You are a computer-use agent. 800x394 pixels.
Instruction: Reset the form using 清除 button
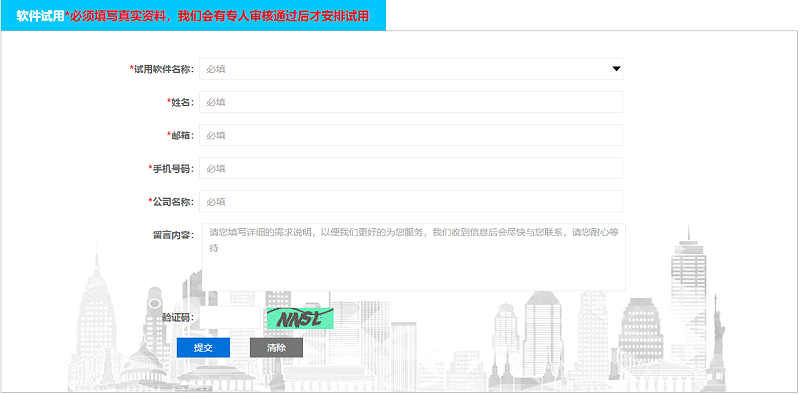pos(276,348)
